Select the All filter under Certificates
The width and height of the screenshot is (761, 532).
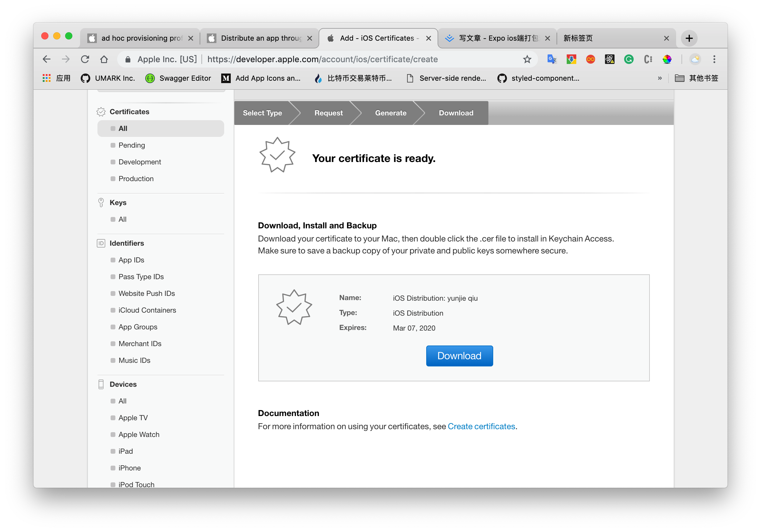pyautogui.click(x=123, y=128)
